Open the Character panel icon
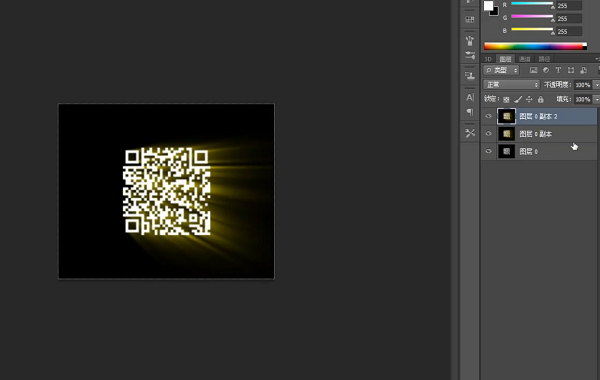This screenshot has height=380, width=600. click(470, 98)
